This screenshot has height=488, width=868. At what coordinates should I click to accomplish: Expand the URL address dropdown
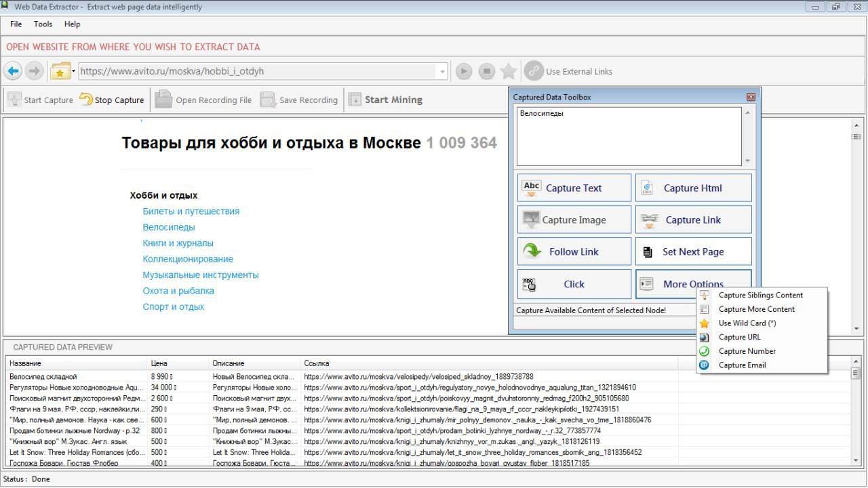442,71
